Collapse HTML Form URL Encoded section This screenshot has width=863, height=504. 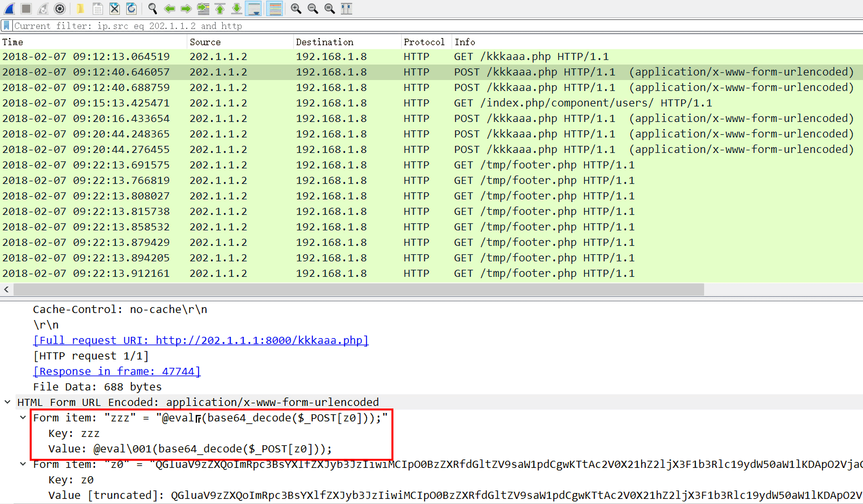tap(7, 402)
